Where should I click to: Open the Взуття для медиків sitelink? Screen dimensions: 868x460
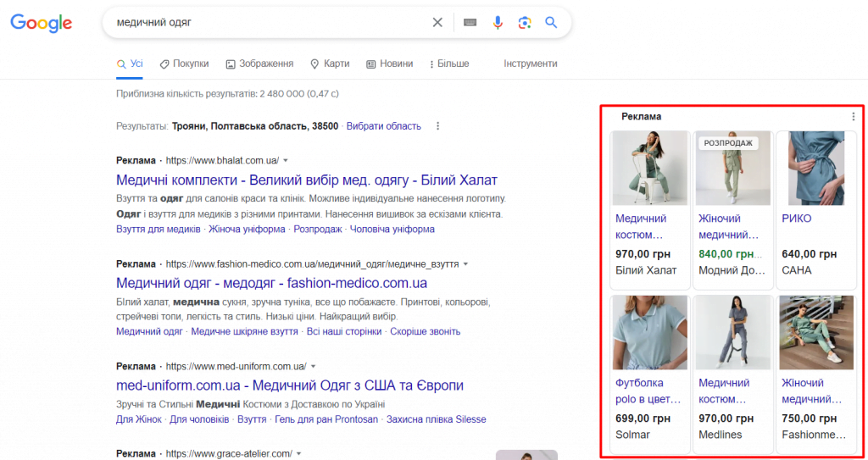(x=159, y=230)
